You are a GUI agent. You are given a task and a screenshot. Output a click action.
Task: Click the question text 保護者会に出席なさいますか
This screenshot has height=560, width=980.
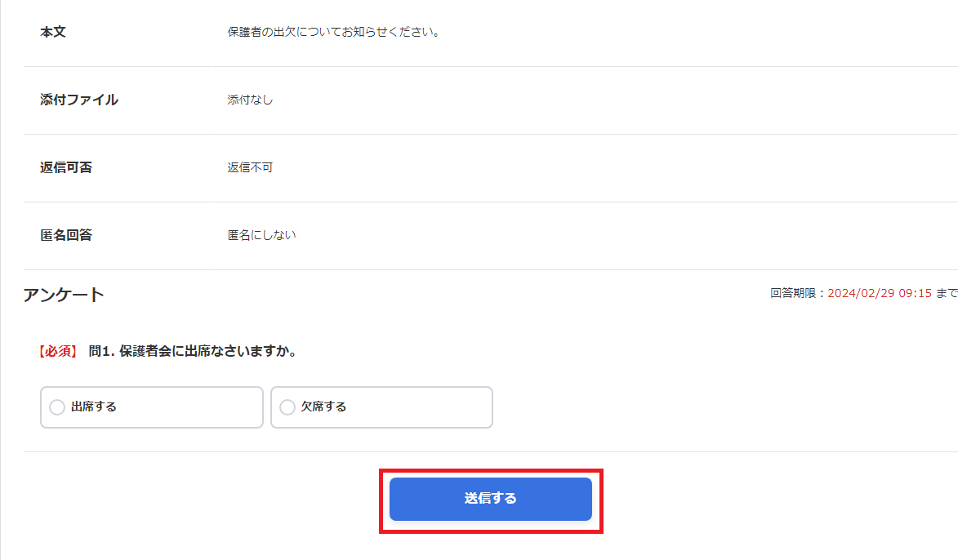207,351
